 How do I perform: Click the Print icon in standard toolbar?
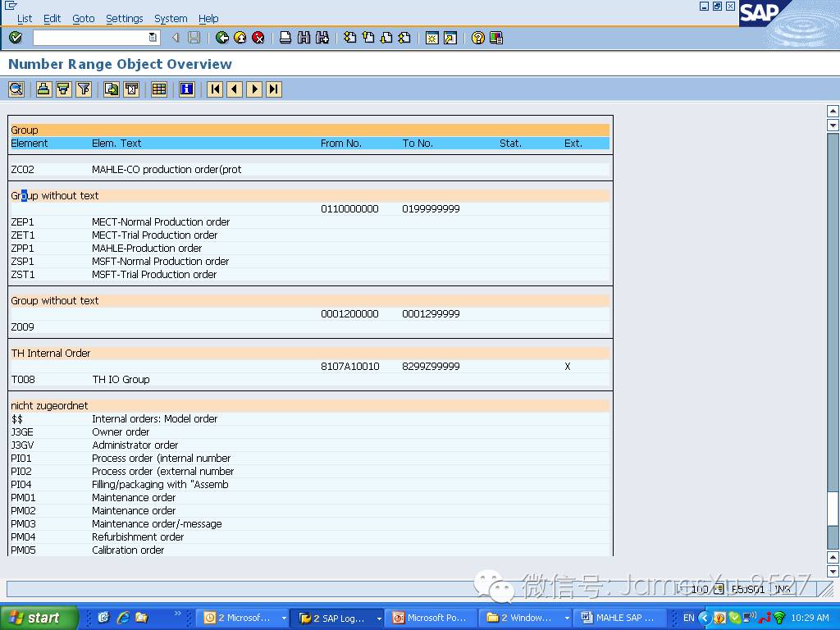pos(285,38)
